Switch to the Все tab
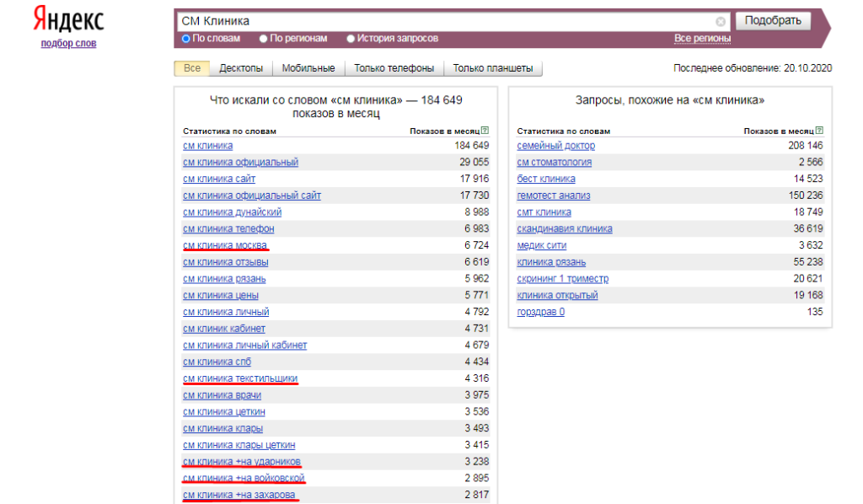The width and height of the screenshot is (863, 504). 191,68
